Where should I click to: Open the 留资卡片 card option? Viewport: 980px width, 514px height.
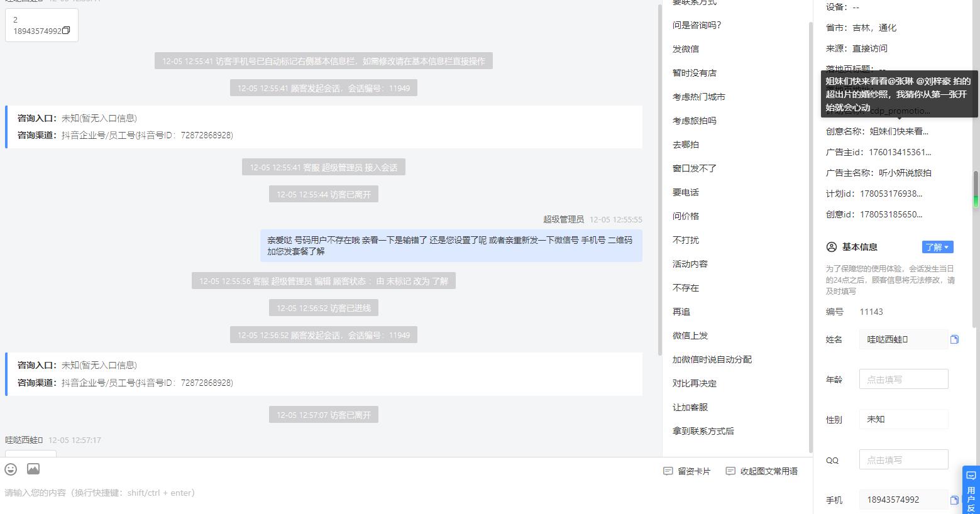[687, 471]
